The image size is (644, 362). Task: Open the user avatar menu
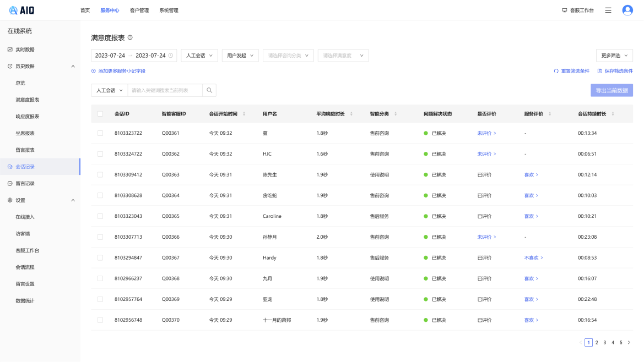(x=627, y=10)
